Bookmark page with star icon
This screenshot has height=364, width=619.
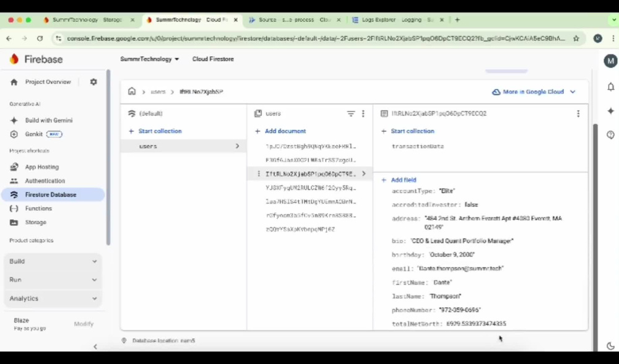(576, 38)
